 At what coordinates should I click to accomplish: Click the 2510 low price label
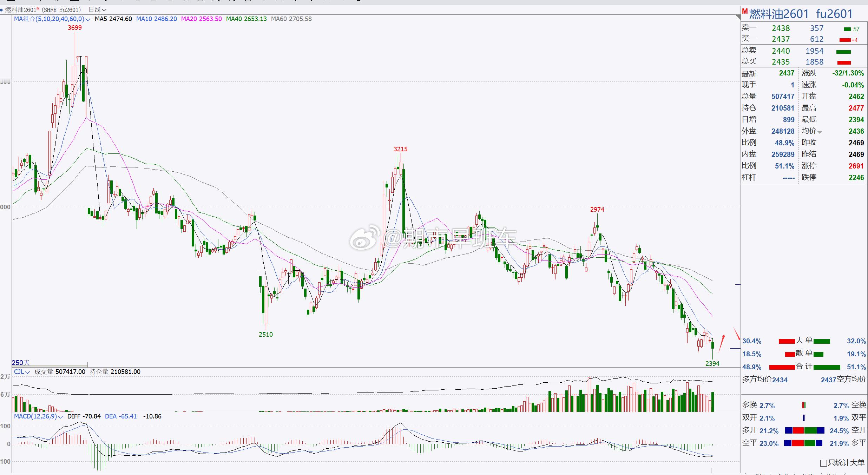pos(265,335)
